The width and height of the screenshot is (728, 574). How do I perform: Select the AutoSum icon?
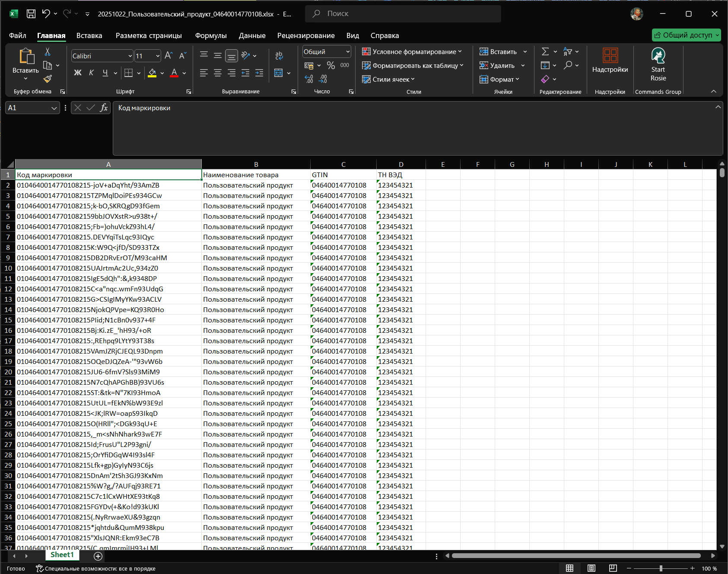(546, 51)
